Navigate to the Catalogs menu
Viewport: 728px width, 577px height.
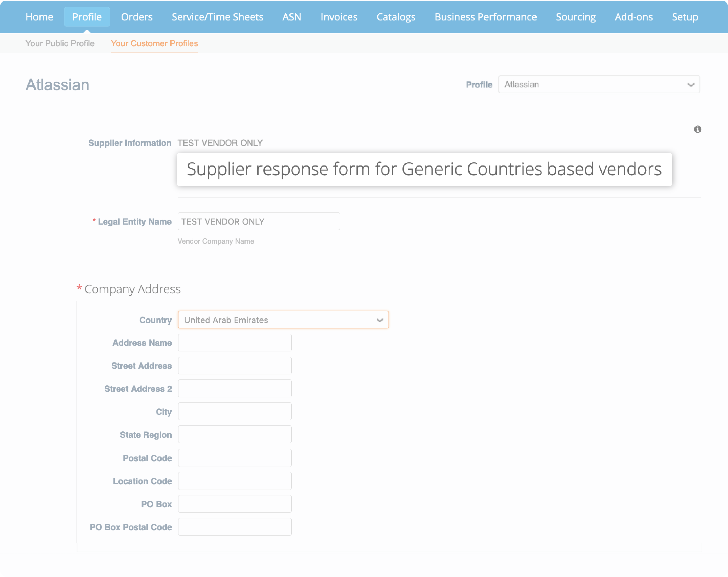396,17
